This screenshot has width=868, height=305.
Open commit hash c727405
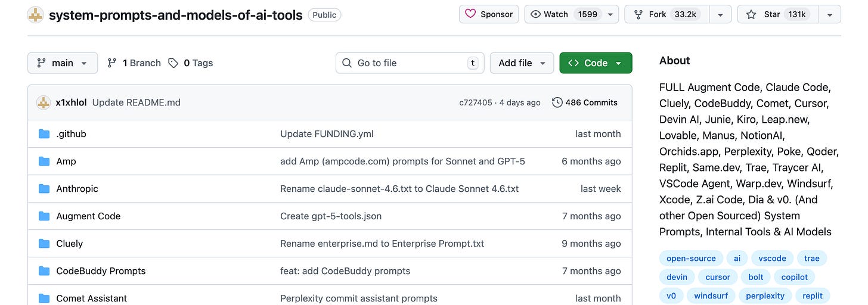coord(476,102)
